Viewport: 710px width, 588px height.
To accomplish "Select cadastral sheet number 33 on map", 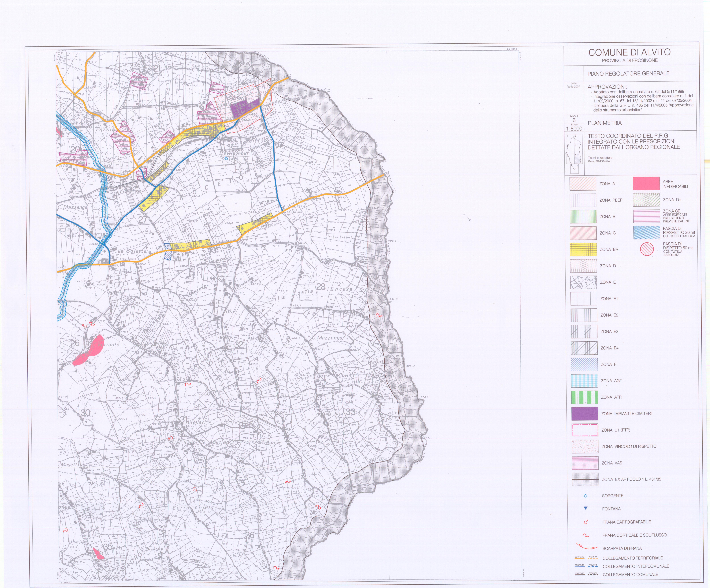I will click(x=351, y=412).
